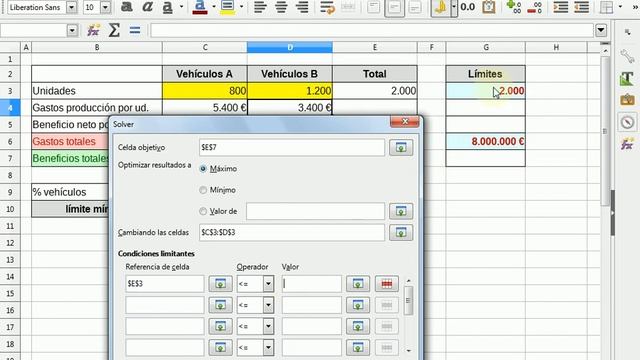Click the Valor field of the $E$3 condition

coord(311,284)
